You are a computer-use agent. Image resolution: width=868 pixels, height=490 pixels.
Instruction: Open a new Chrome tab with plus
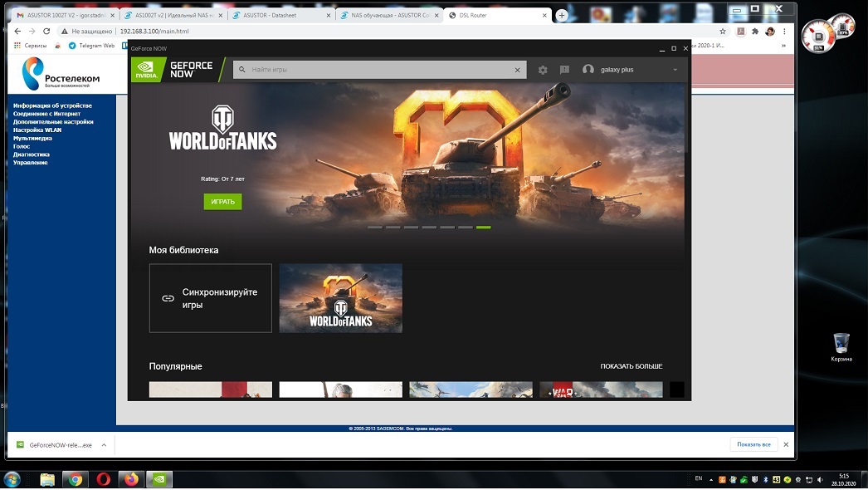point(561,16)
